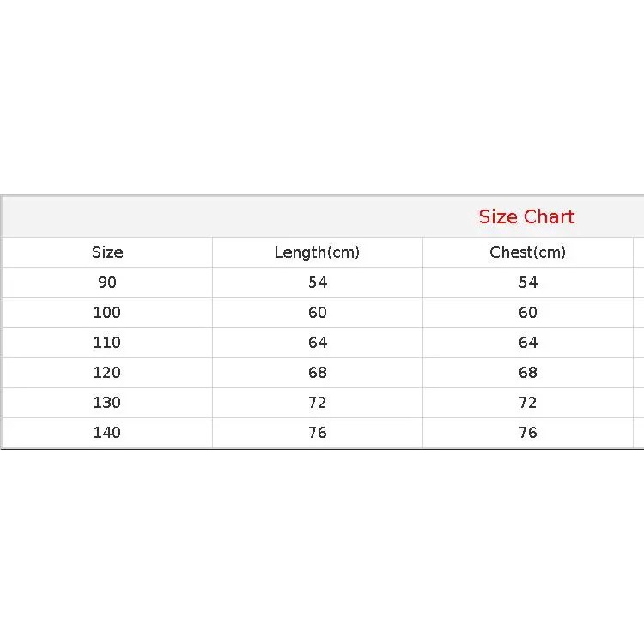Click the red Size Chart title
The height and width of the screenshot is (644, 644).
tap(526, 216)
